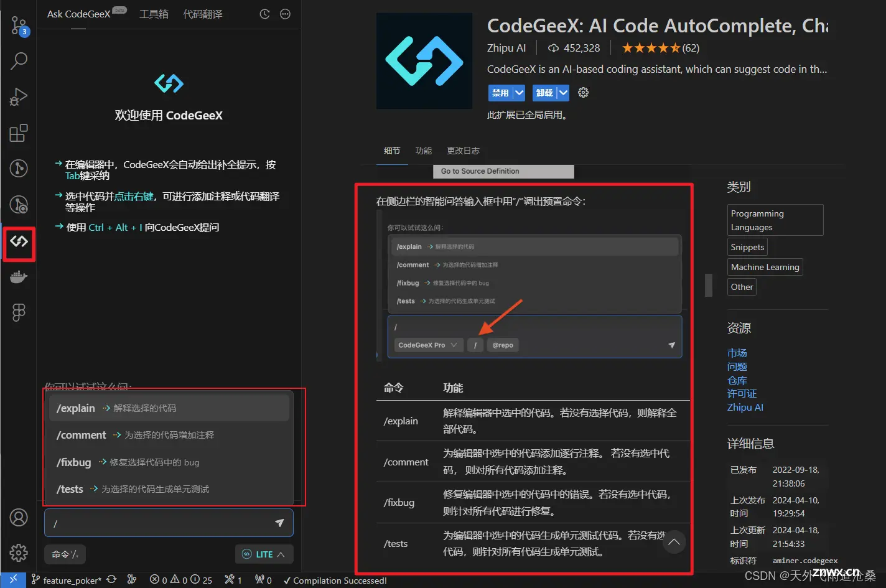Open the Source Control view with badge 3
This screenshot has width=886, height=588.
click(19, 26)
